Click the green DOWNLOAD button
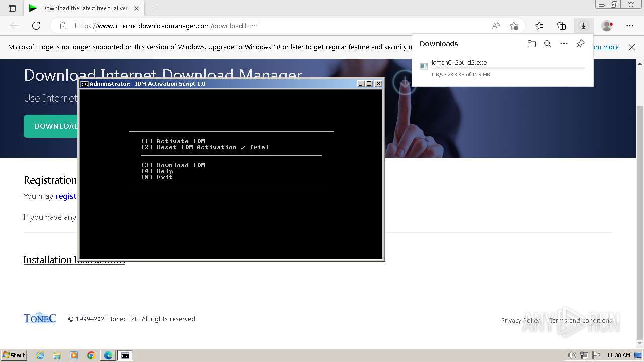Screen dimensions: 644x362 click(x=51, y=126)
